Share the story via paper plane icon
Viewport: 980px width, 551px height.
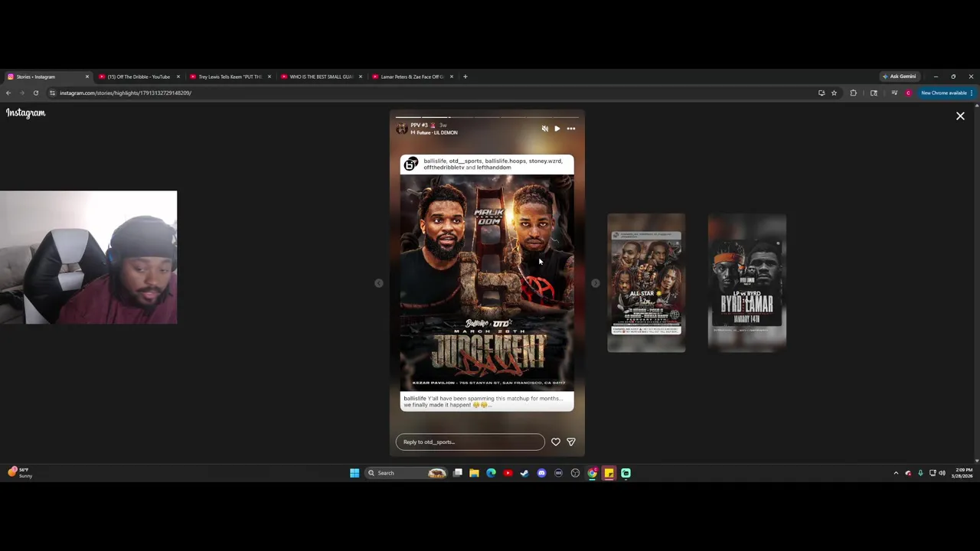(x=570, y=442)
